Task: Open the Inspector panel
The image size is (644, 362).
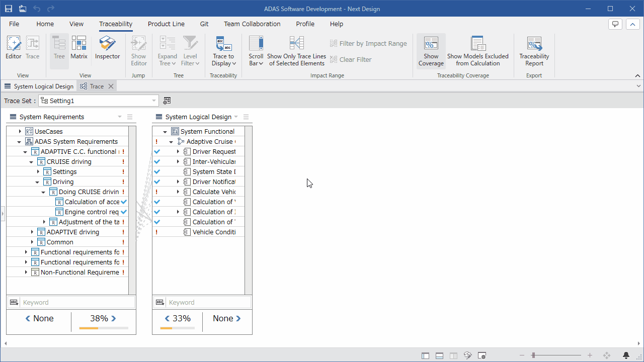Action: coord(108,48)
